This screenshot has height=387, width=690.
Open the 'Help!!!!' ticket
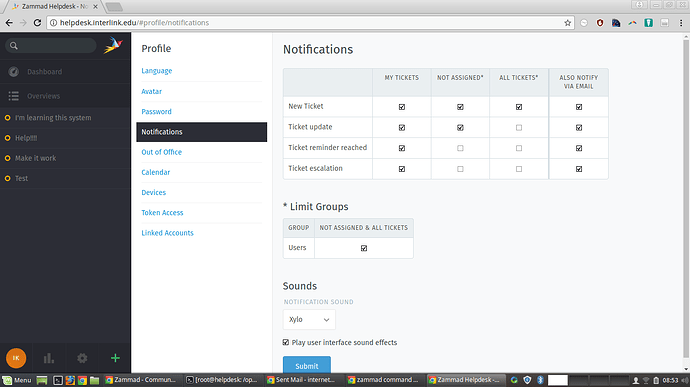(65, 138)
